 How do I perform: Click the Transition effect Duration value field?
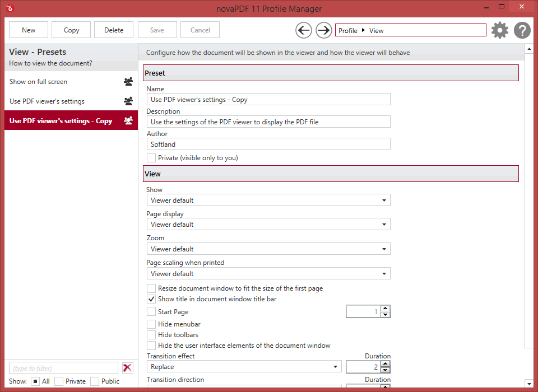pos(363,367)
